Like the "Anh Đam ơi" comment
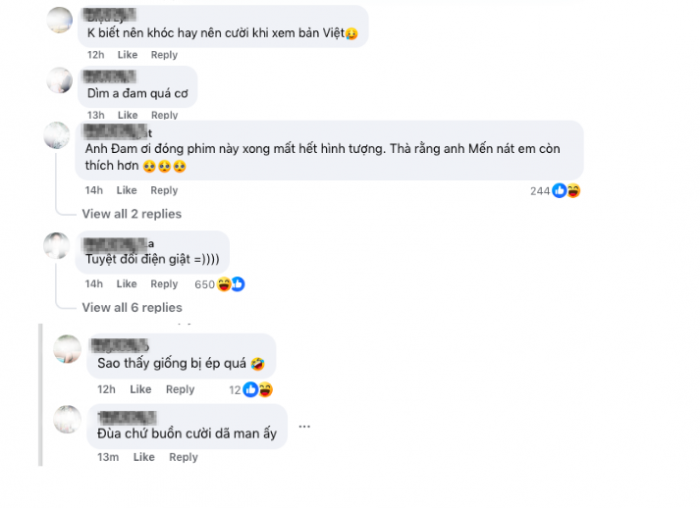 pos(127,191)
